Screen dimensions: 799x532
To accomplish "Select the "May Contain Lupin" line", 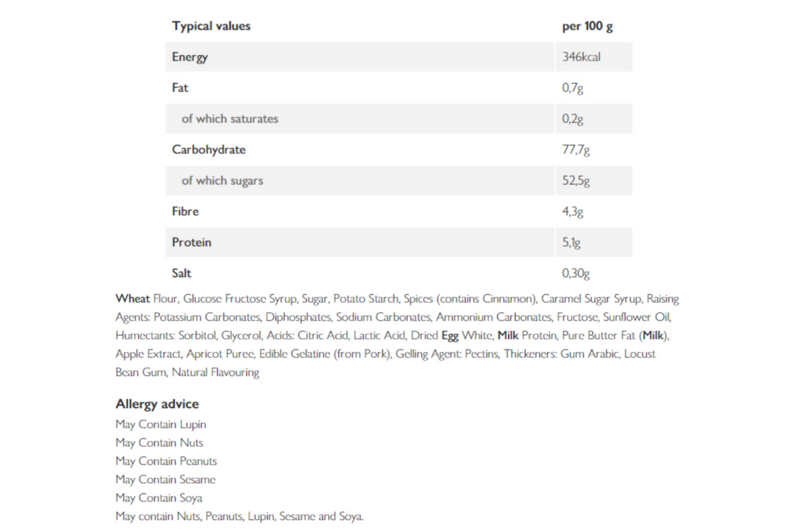I will pos(160,425).
